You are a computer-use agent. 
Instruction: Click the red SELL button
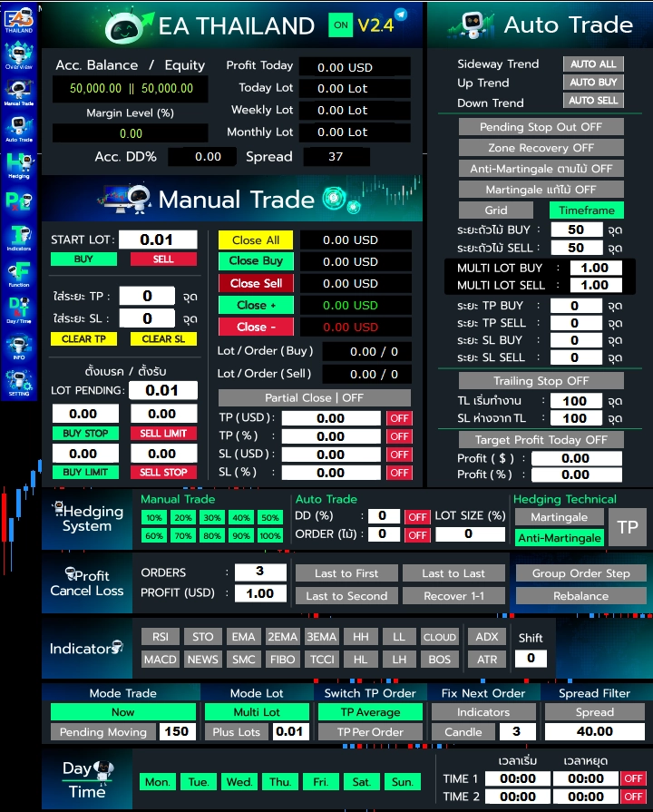[163, 259]
